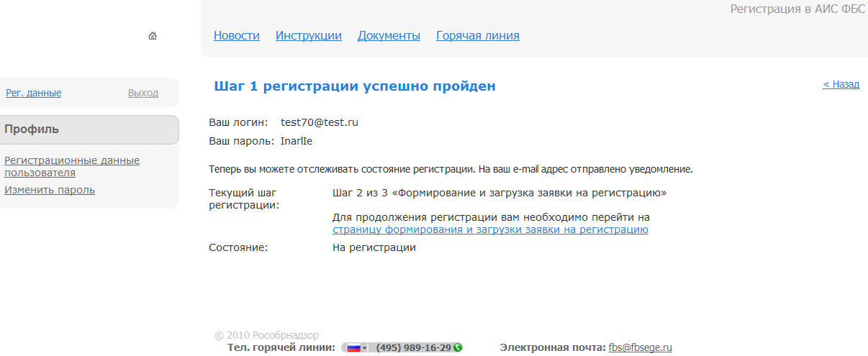This screenshot has width=868, height=356.
Task: Open the Инструкции menu item
Action: [309, 36]
